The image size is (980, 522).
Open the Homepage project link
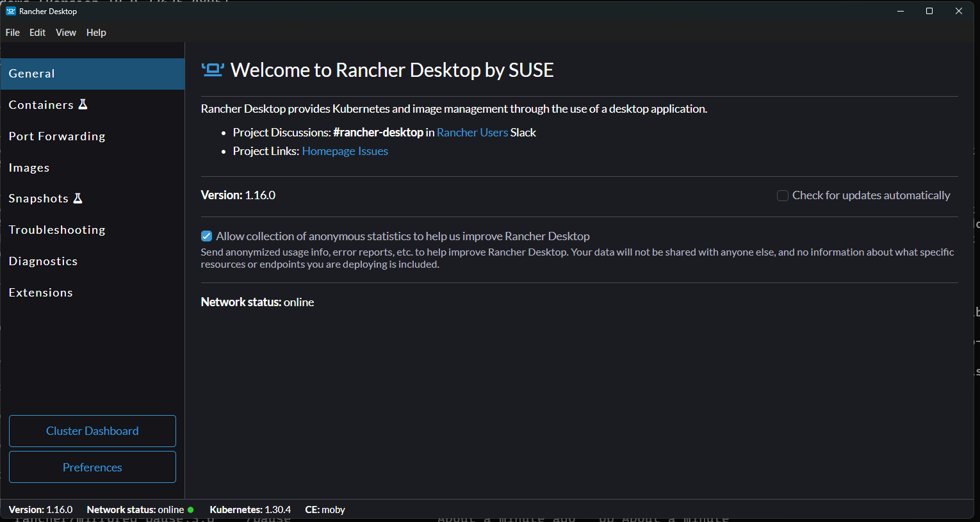click(x=329, y=151)
